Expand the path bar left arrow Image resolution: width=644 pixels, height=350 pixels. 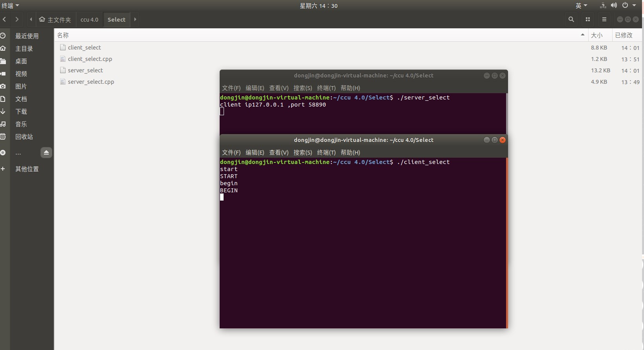pyautogui.click(x=31, y=19)
